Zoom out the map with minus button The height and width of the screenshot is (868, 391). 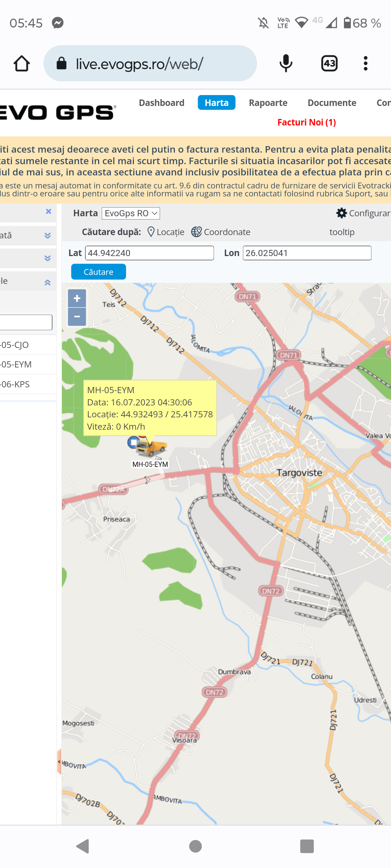click(77, 317)
